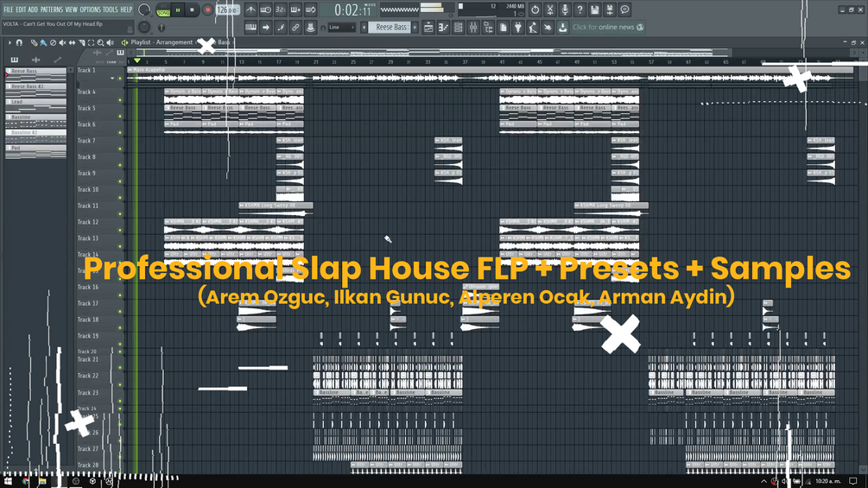Screen dimensions: 868x488
Task: Open the Reese Bass pattern selector
Action: pyautogui.click(x=390, y=27)
